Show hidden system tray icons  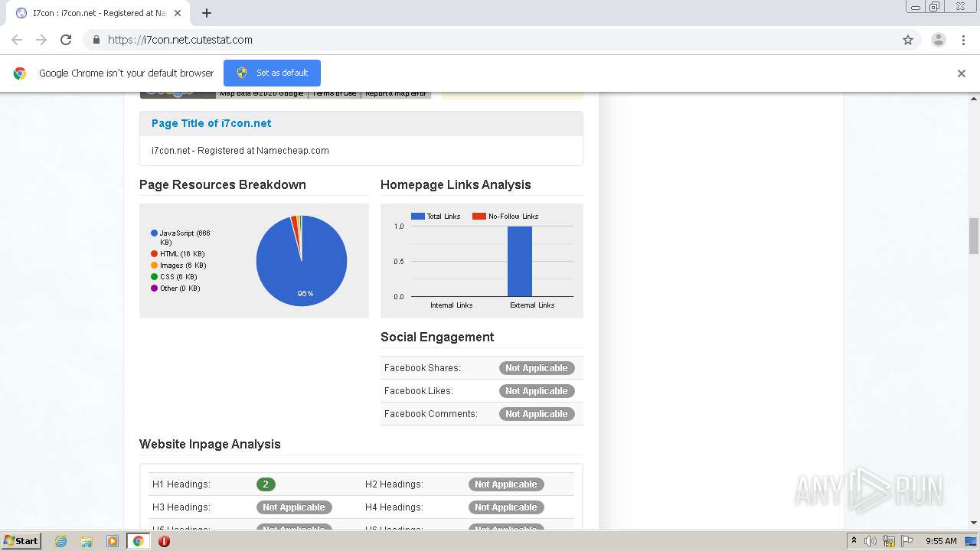pos(854,541)
